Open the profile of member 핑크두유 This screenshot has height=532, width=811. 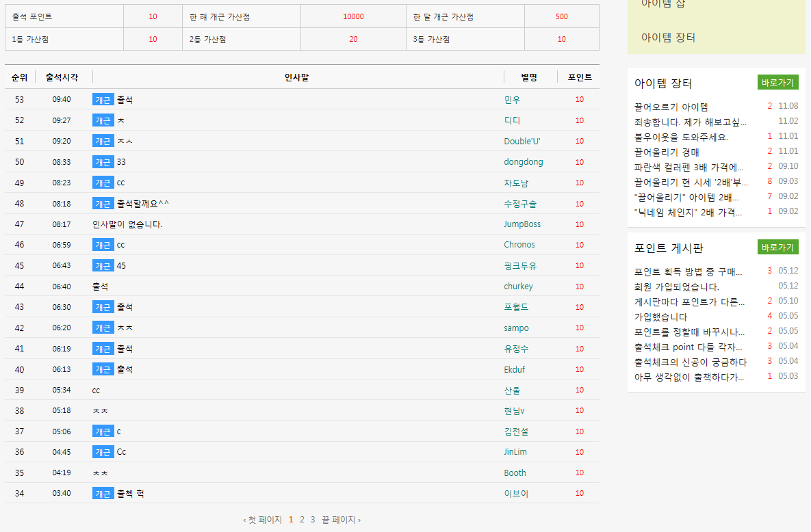tap(520, 265)
